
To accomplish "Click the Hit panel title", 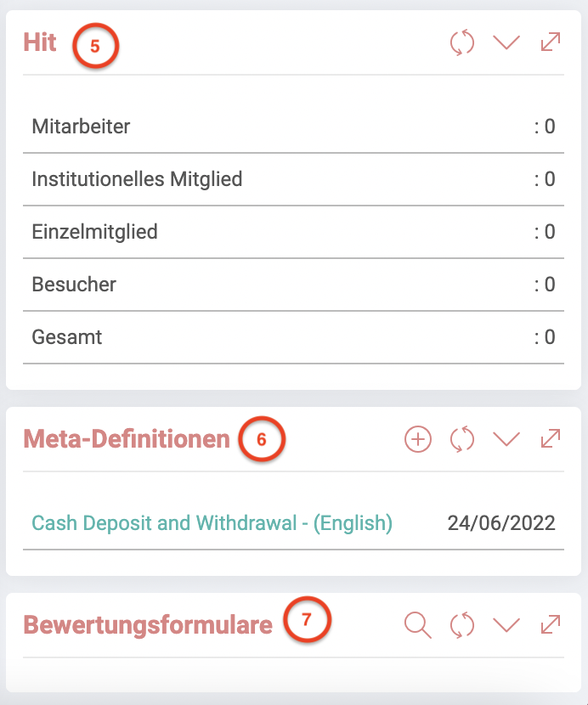I will pos(40,42).
